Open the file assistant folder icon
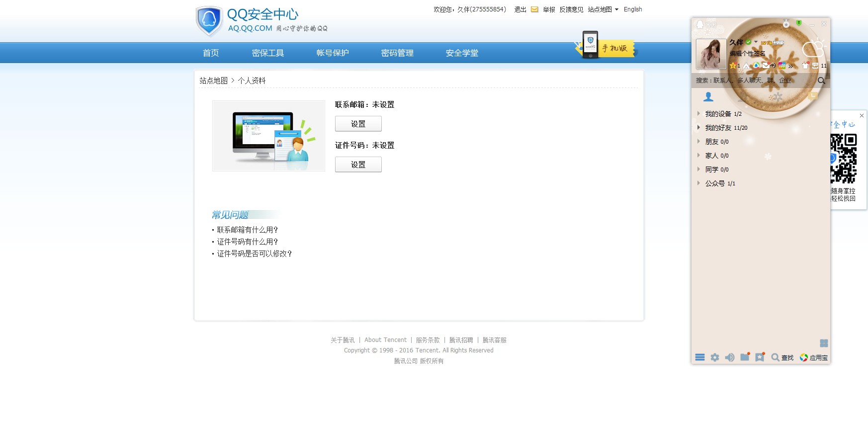This screenshot has height=425, width=868. coord(745,357)
